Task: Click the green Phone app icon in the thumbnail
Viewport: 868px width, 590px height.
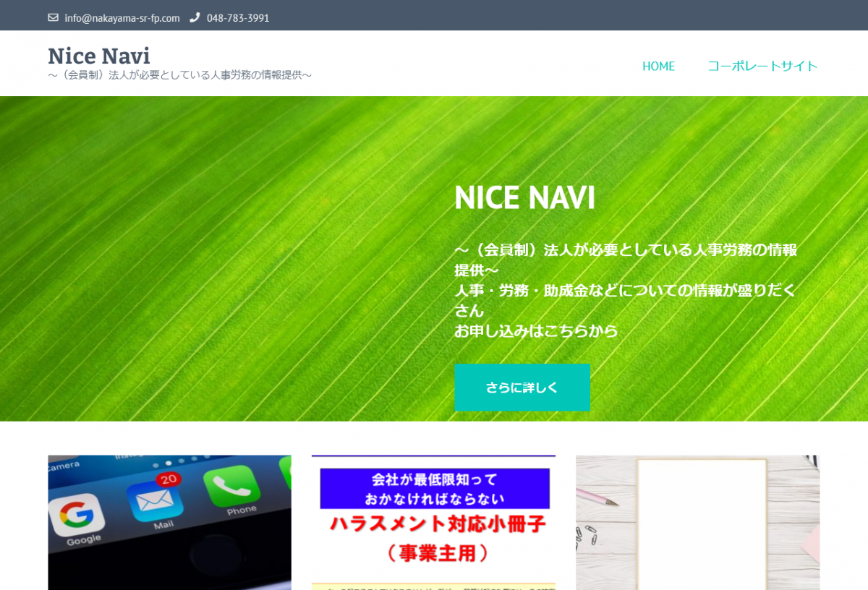Action: coord(233,487)
